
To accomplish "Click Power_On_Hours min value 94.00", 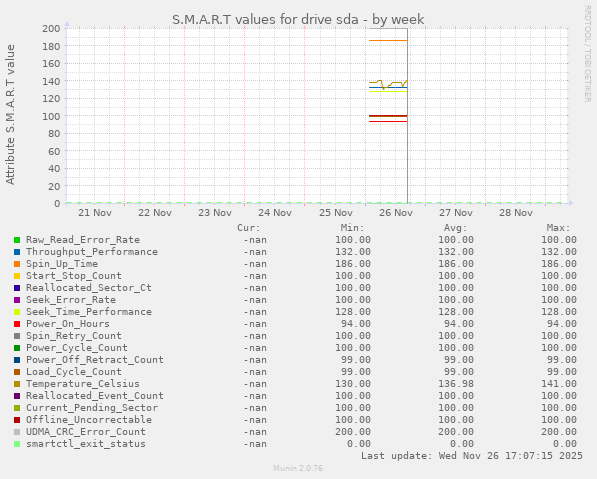I will point(356,324).
